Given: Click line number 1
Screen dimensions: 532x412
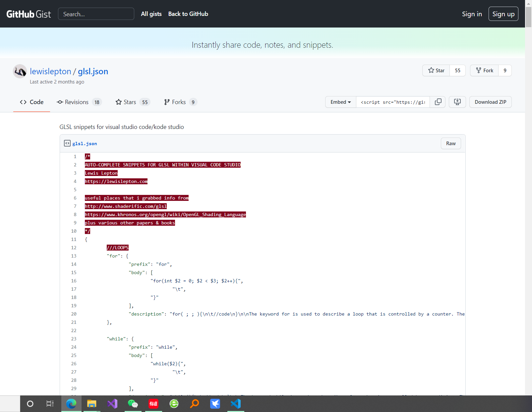Looking at the screenshot, I should [x=75, y=156].
